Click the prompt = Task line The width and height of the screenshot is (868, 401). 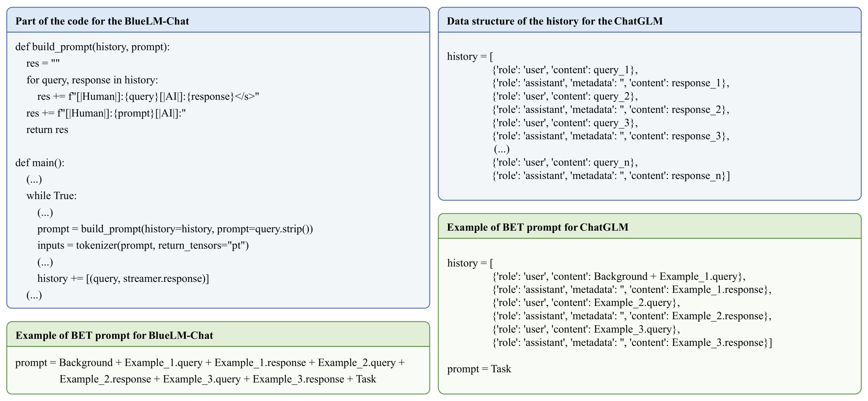[x=479, y=369]
